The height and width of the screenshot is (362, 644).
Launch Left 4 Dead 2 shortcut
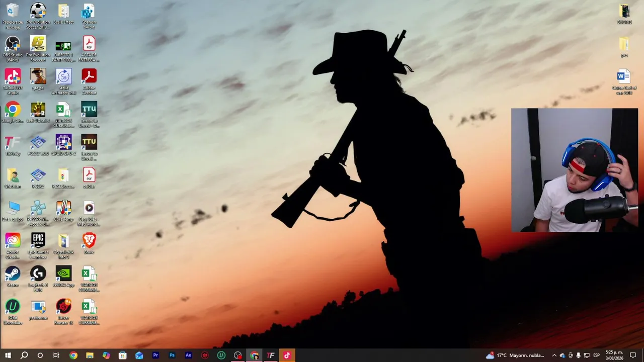click(x=38, y=113)
